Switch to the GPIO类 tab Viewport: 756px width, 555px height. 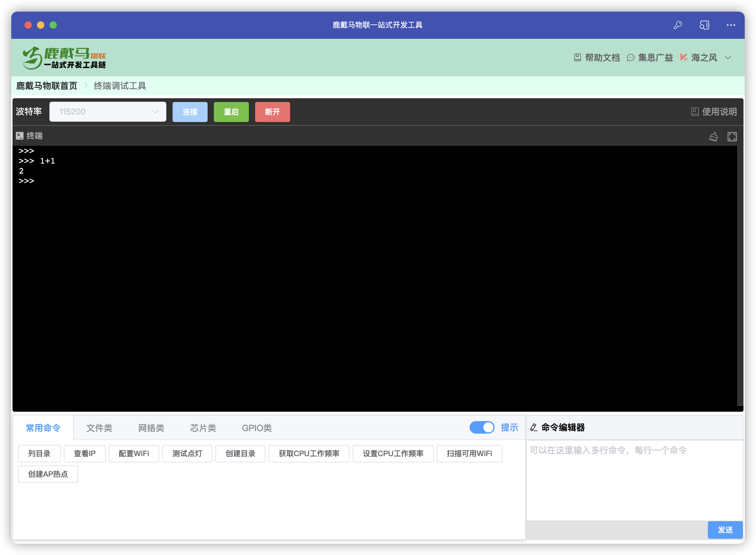(x=256, y=428)
